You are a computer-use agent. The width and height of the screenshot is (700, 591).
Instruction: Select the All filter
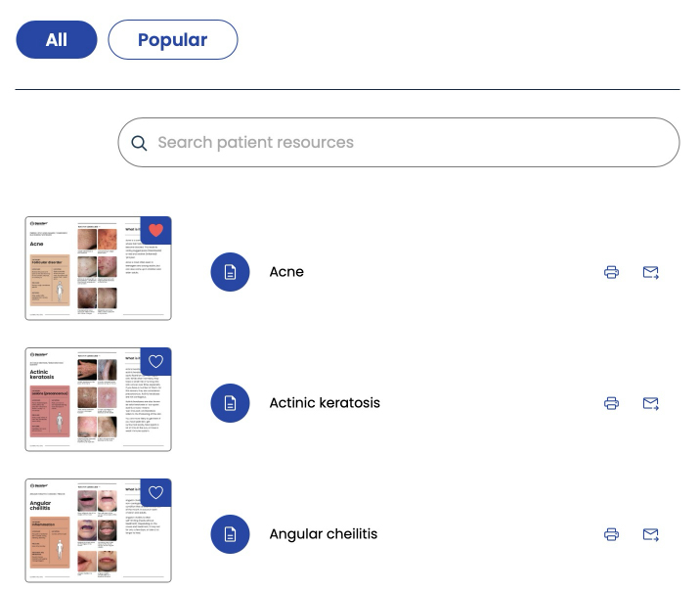pos(57,40)
